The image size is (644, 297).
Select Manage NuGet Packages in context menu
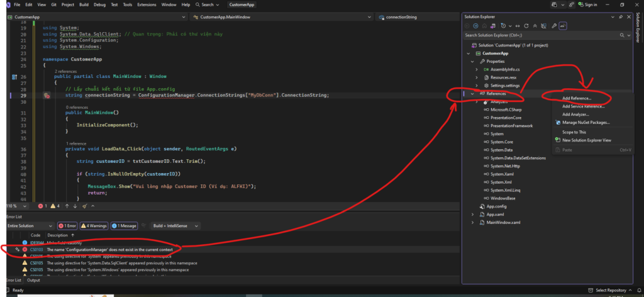pyautogui.click(x=586, y=122)
